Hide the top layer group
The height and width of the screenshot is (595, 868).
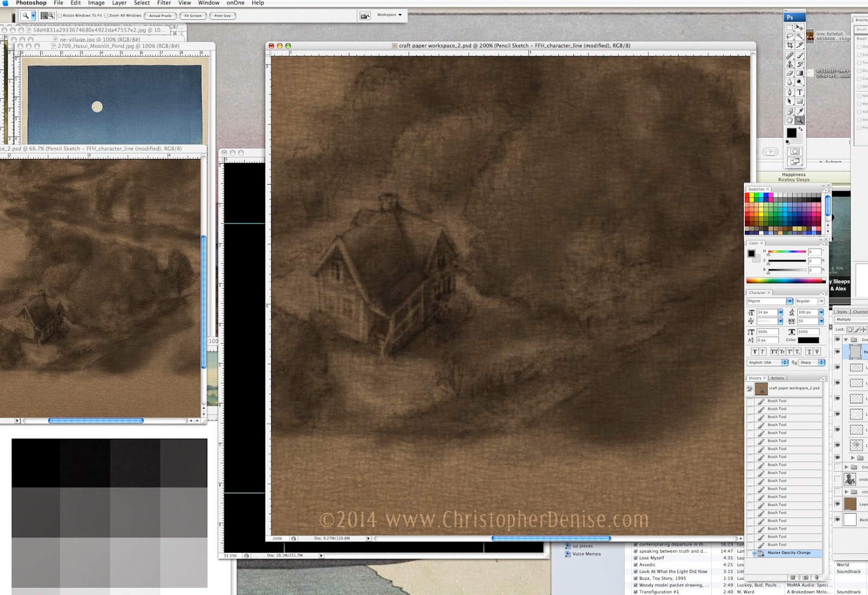coord(838,339)
